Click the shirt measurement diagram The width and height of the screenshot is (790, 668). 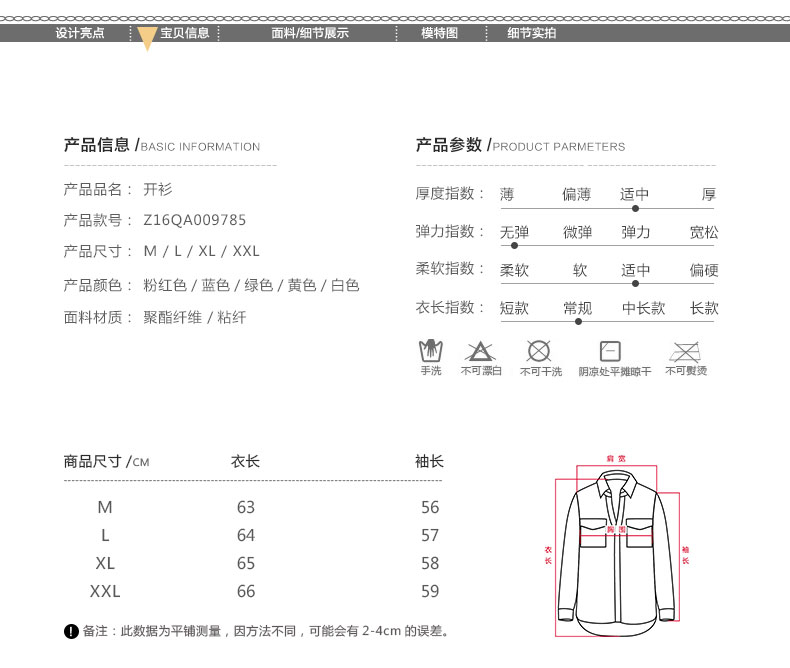click(x=617, y=546)
